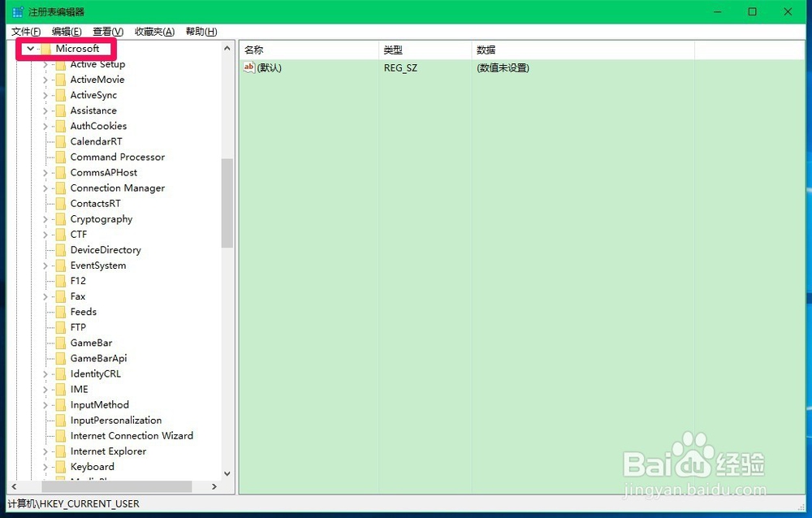Click the tree scroll left arrow
This screenshot has height=518, width=812.
tap(14, 487)
